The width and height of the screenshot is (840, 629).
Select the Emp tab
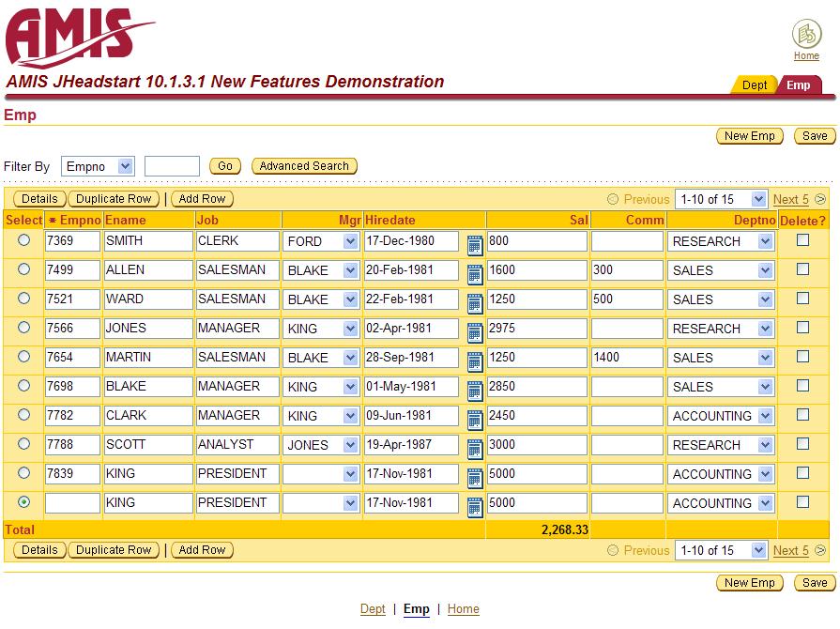pos(799,84)
